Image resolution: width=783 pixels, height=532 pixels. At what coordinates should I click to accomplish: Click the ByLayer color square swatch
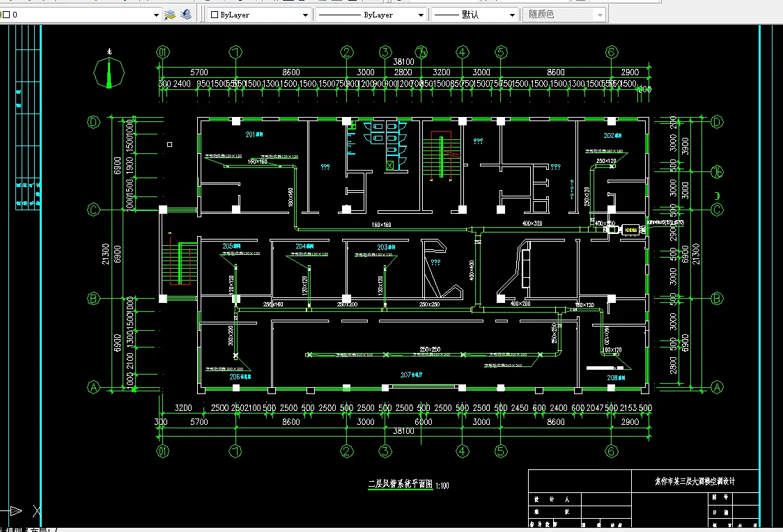pyautogui.click(x=215, y=15)
